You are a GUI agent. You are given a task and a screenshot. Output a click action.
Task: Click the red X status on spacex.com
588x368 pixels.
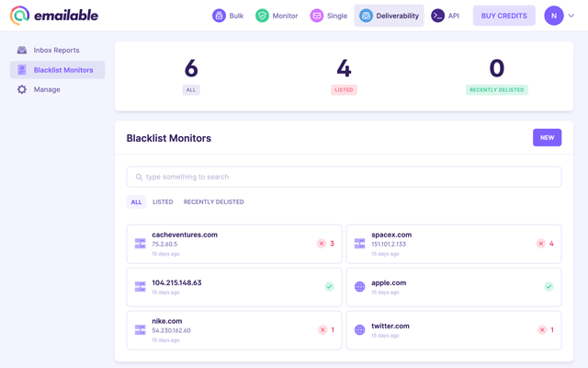point(541,244)
